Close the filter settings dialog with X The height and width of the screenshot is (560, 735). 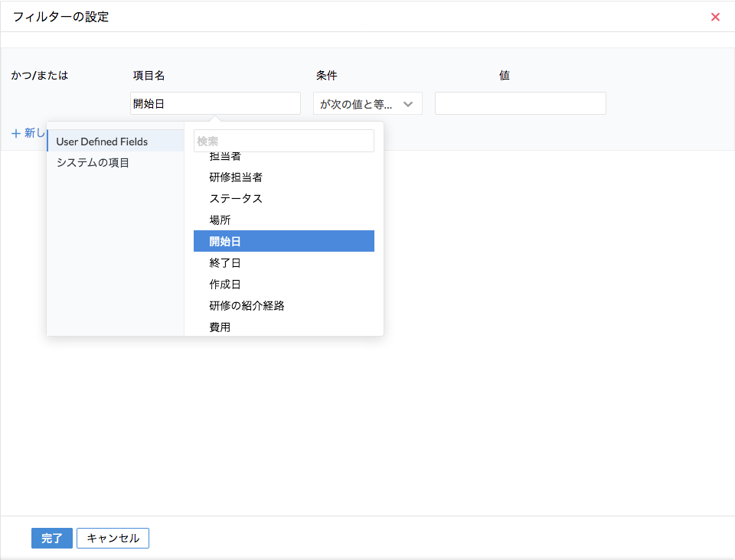point(715,17)
